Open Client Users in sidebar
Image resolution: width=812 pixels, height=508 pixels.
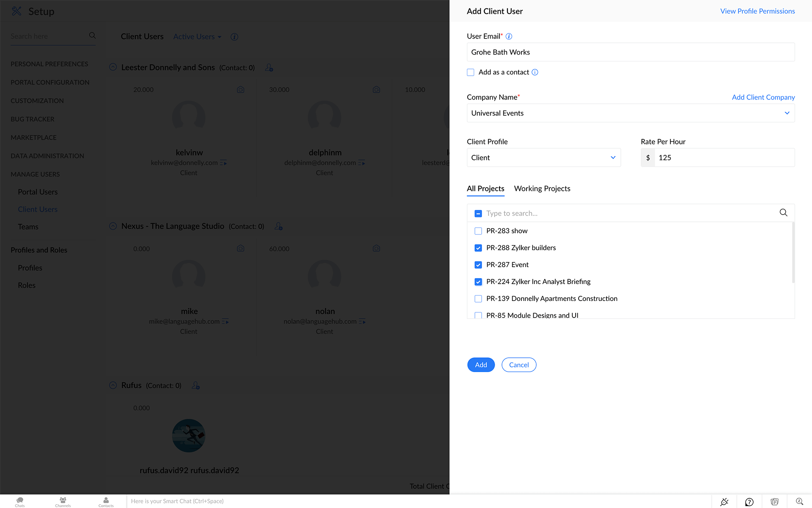38,209
